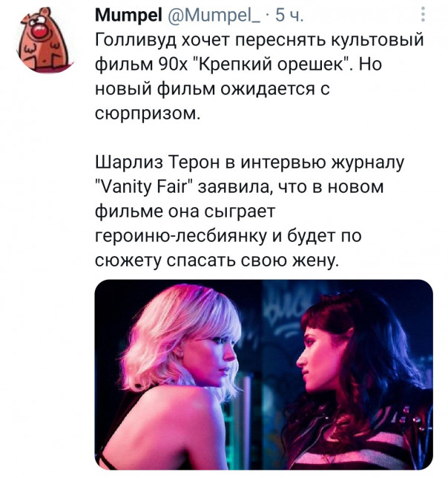
Task: Click the line "новый фильм ожидается с"
Action: (x=212, y=89)
